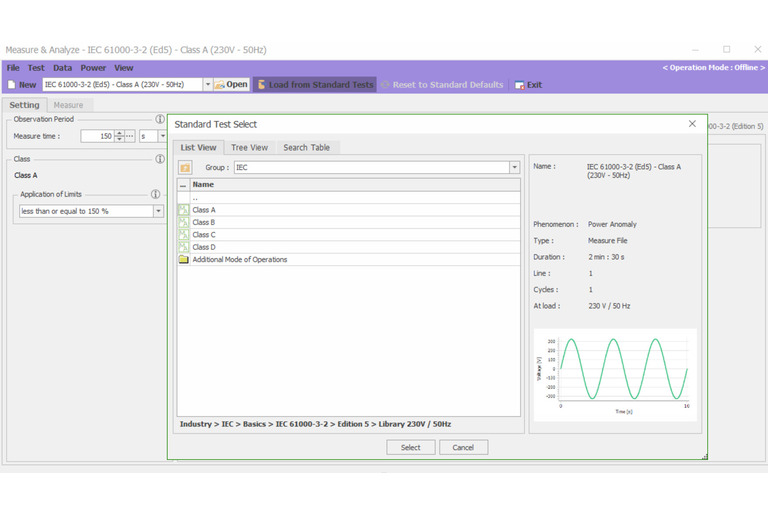Open the Application of Limits dropdown

tap(158, 211)
